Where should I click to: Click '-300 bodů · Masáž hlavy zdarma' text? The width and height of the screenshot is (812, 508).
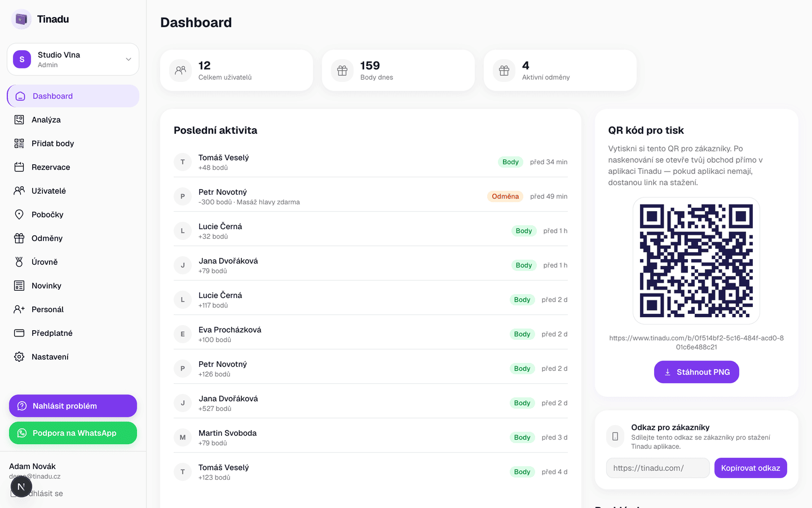tap(249, 202)
